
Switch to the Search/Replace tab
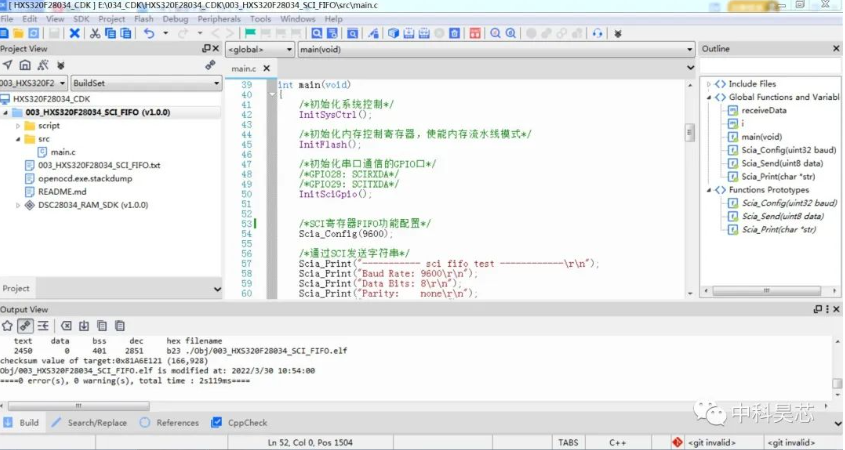(x=89, y=423)
